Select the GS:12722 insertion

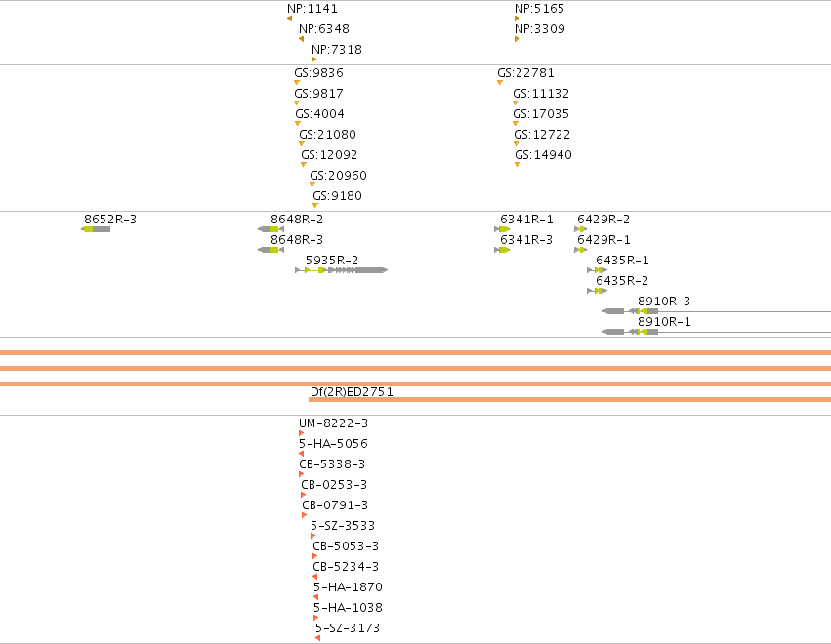[542, 135]
